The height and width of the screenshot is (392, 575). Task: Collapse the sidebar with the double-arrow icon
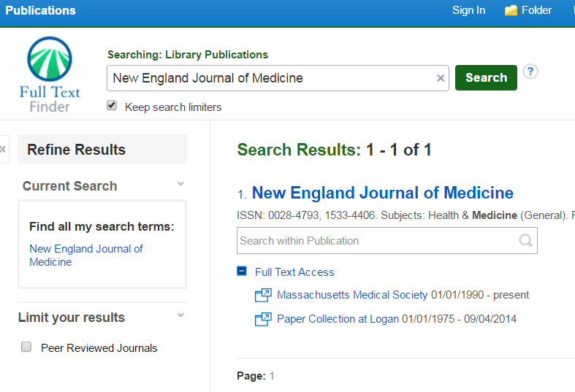tap(3, 149)
